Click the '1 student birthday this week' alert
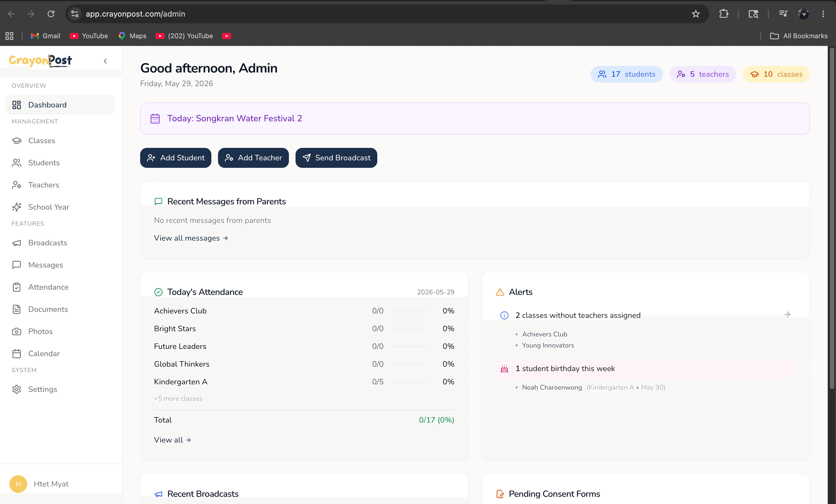Screen dimensions: 836x504 coord(646,369)
